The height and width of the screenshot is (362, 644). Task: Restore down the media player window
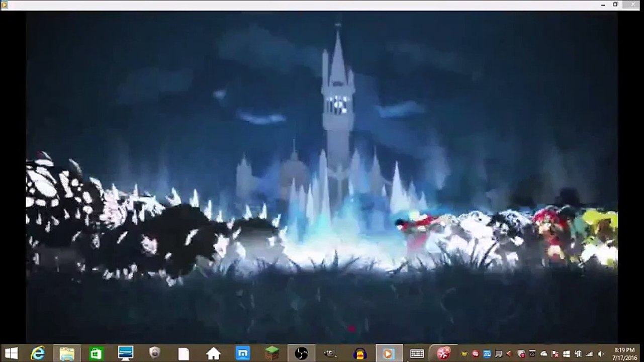tap(615, 4)
